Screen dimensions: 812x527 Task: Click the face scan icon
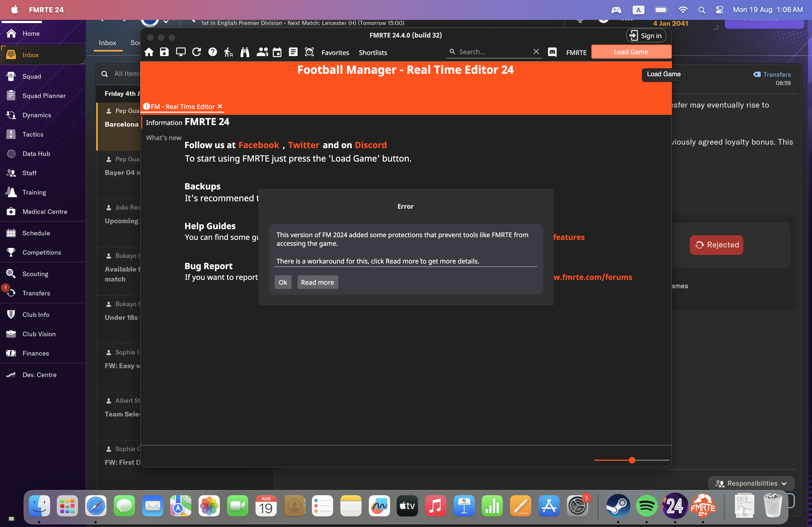coord(309,52)
